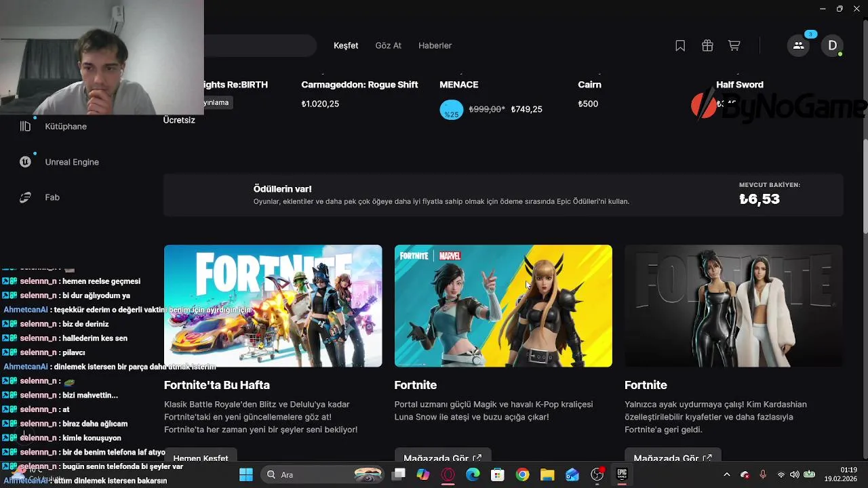The height and width of the screenshot is (488, 868).
Task: Click the Carmageddon price ₺1.020,25
Action: point(320,104)
